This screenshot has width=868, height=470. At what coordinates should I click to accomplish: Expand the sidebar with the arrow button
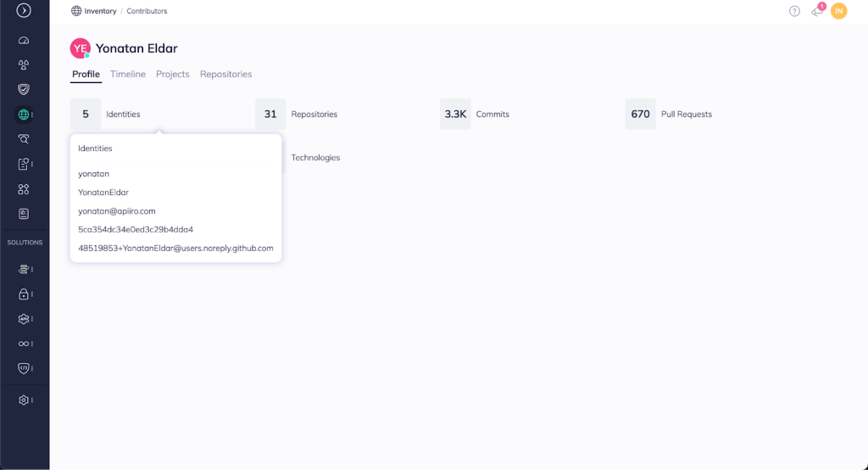click(24, 11)
